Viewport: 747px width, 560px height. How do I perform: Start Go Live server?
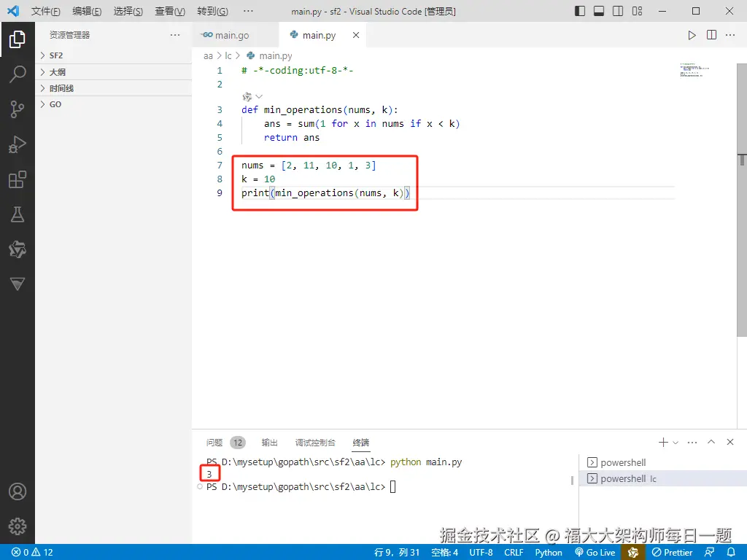(595, 553)
